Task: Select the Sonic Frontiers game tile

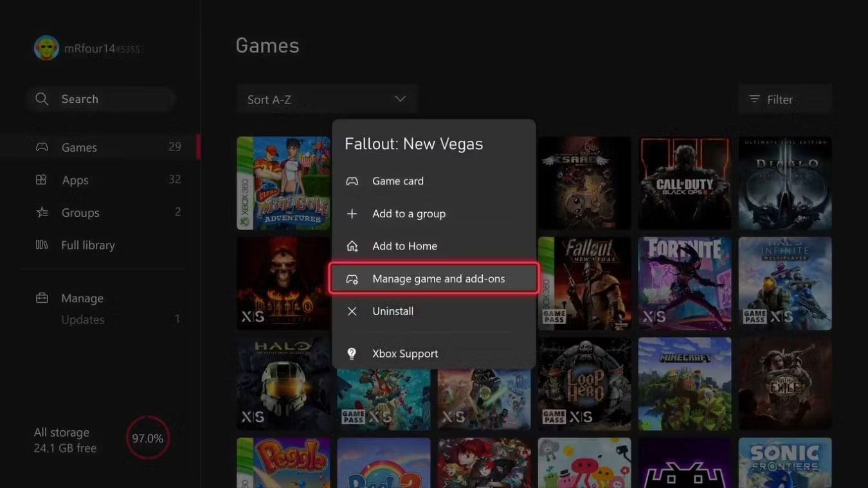Action: pyautogui.click(x=785, y=463)
